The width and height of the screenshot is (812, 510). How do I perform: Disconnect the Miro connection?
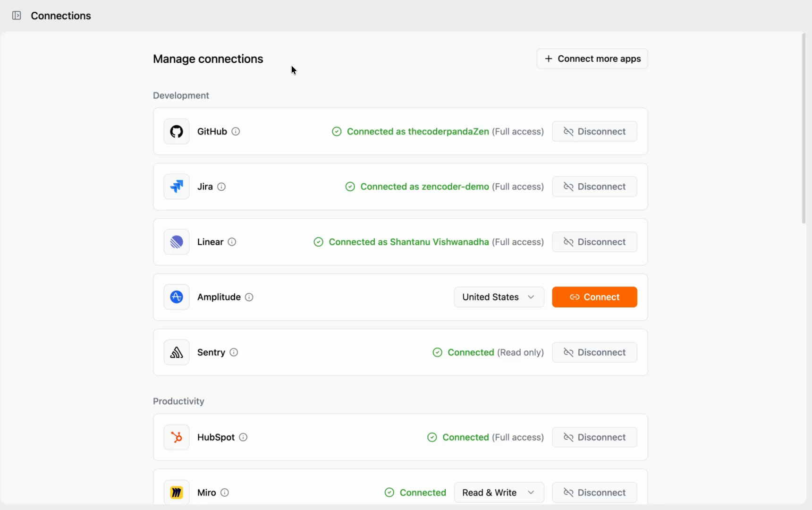pyautogui.click(x=594, y=493)
